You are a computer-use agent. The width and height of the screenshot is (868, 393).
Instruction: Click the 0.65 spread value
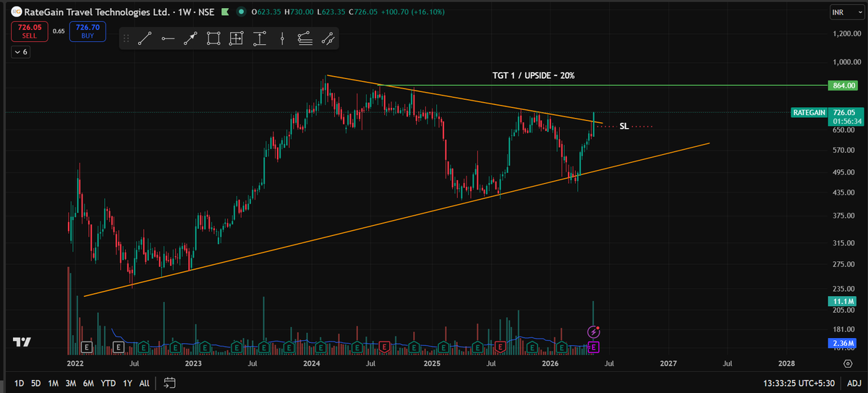coord(59,31)
